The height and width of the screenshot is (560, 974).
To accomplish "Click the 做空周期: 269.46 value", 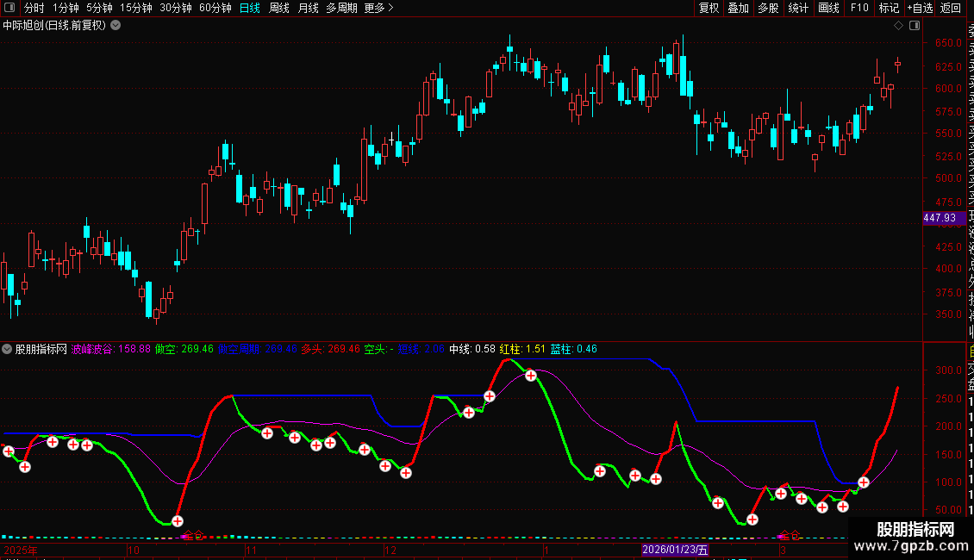I will [257, 349].
